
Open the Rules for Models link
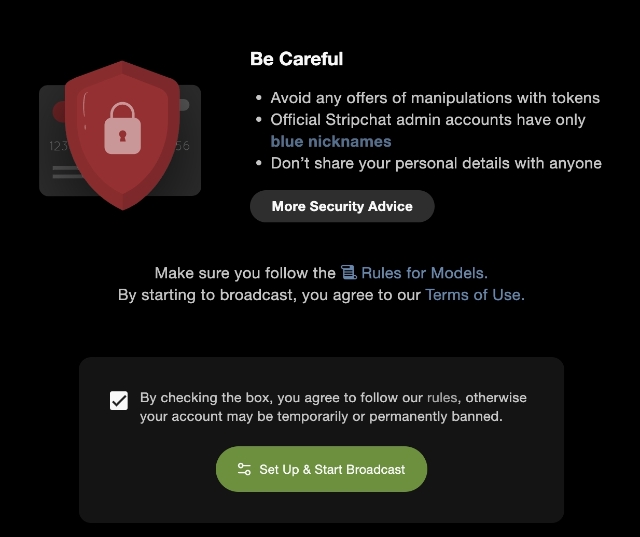424,272
